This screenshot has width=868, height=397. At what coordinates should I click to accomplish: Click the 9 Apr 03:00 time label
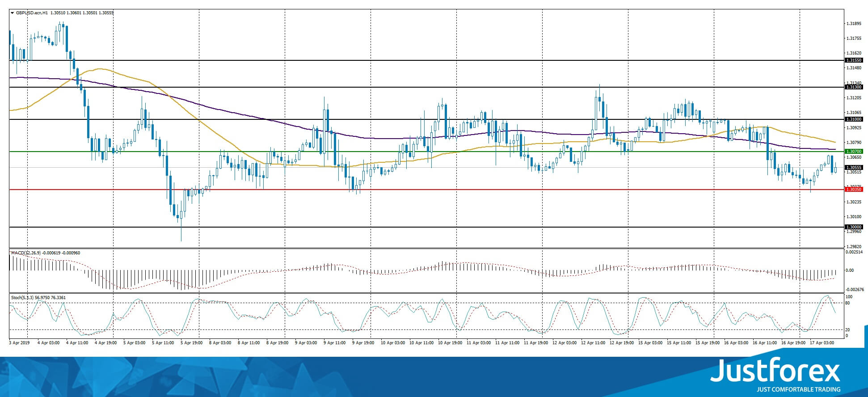(x=306, y=343)
